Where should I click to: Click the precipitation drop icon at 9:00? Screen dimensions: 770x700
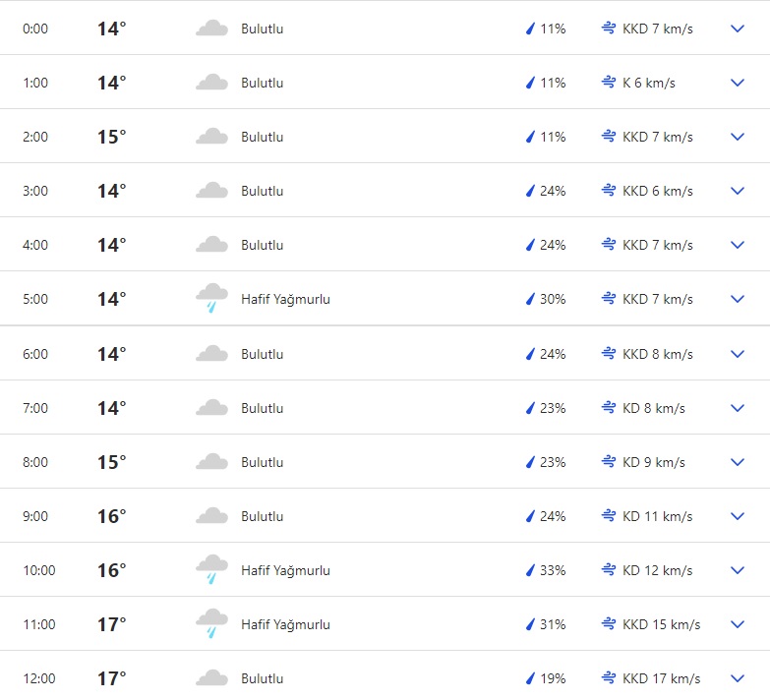[530, 516]
